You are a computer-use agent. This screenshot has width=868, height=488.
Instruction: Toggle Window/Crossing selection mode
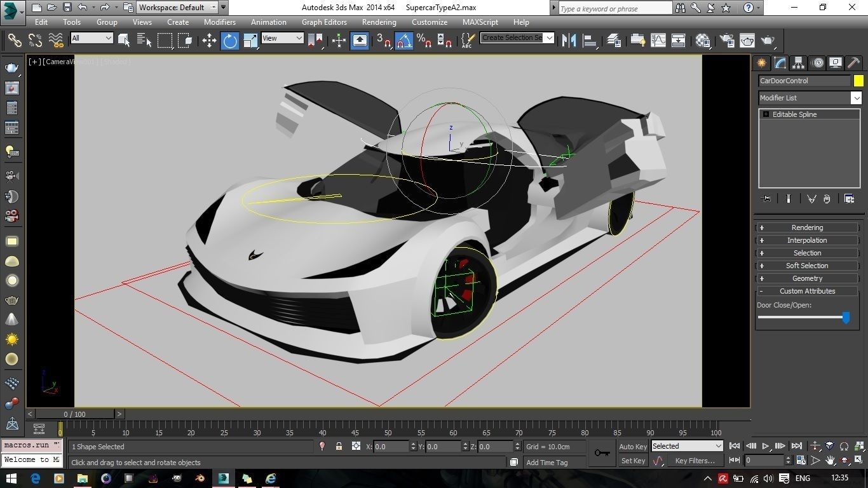(x=186, y=40)
